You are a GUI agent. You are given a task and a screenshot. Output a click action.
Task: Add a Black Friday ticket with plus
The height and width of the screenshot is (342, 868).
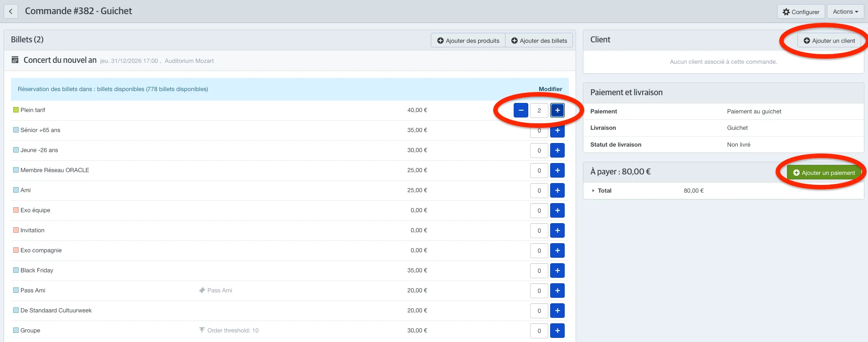[557, 271]
